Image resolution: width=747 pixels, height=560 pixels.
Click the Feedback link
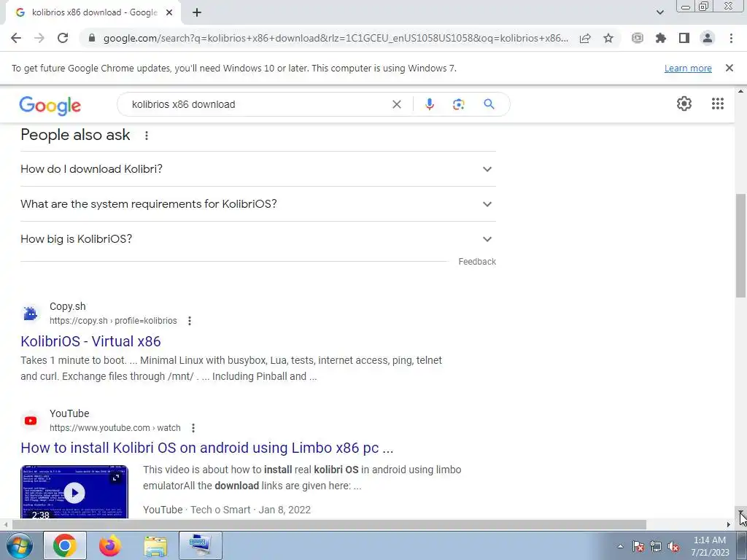coord(477,262)
